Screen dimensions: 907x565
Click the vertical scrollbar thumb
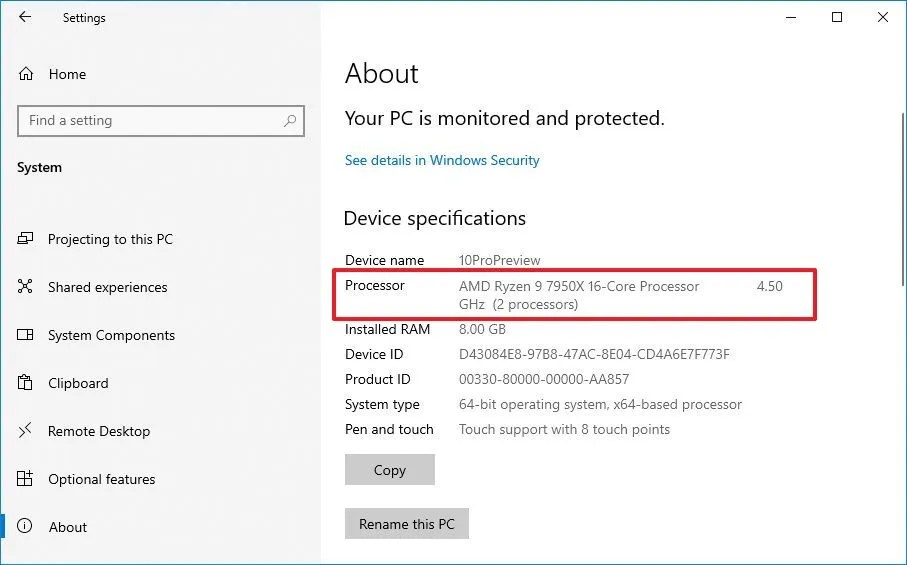(902, 200)
